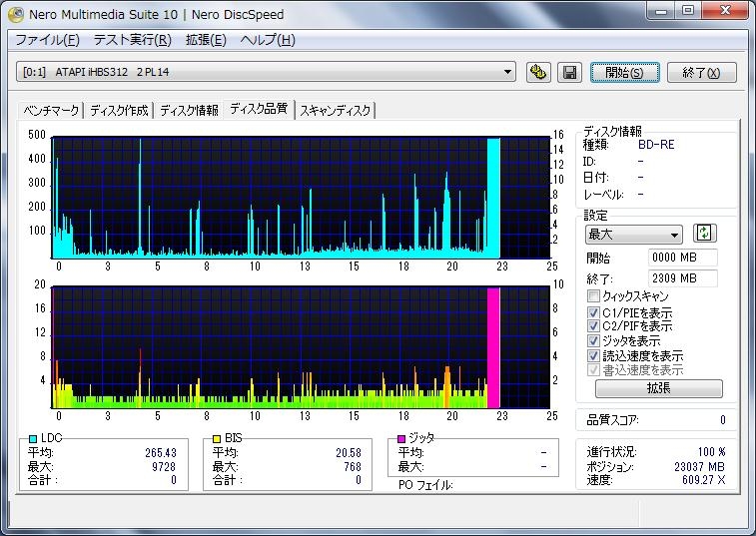Switch to the ディスク情報 tab
Viewport: 756px width, 536px height.
pyautogui.click(x=189, y=111)
